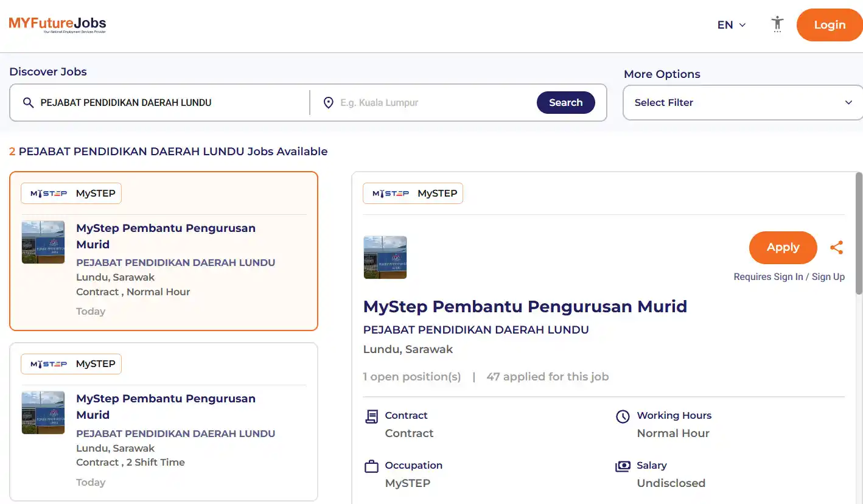Open the EN language dropdown
863x504 pixels.
pyautogui.click(x=732, y=25)
